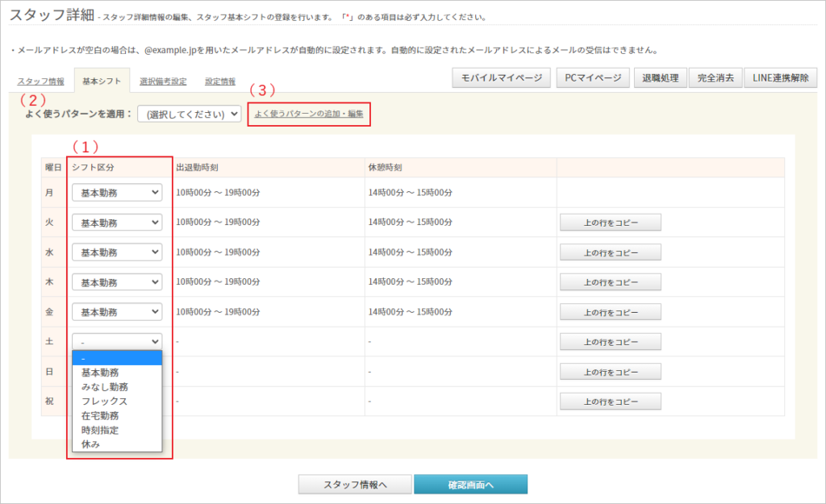Screen dimensions: 826x504
Task: Click 上の行をコピー in the Tuesday (火) row
Action: pos(611,223)
